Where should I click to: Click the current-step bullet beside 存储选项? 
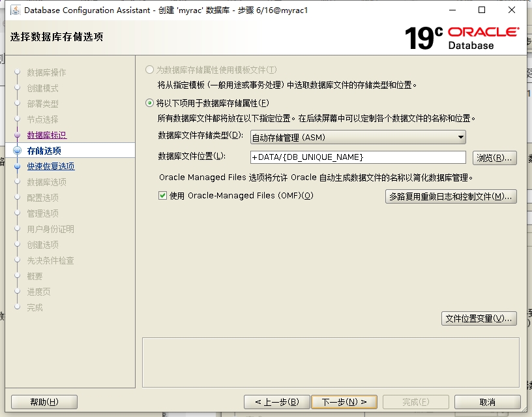pyautogui.click(x=18, y=151)
